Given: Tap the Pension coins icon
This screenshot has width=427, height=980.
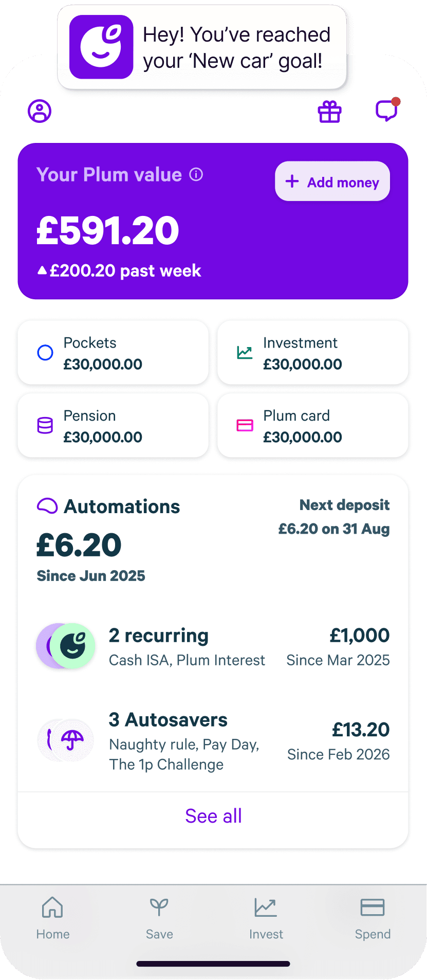Looking at the screenshot, I should click(45, 425).
